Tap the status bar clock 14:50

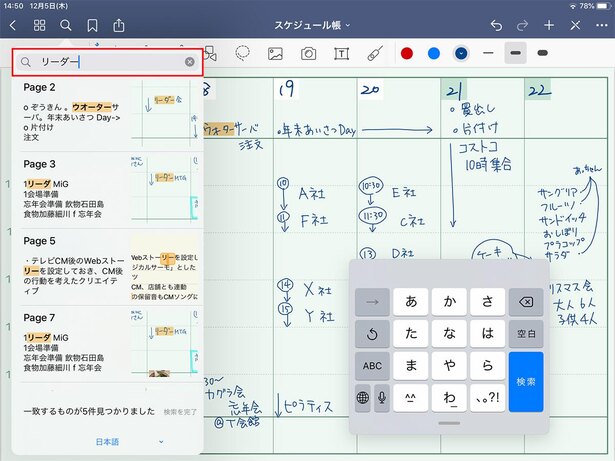pos(13,6)
